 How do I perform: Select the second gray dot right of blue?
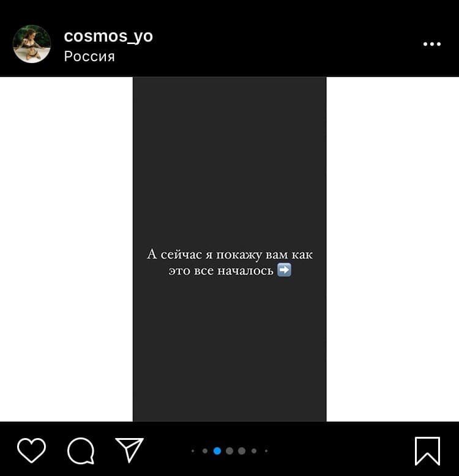point(242,451)
